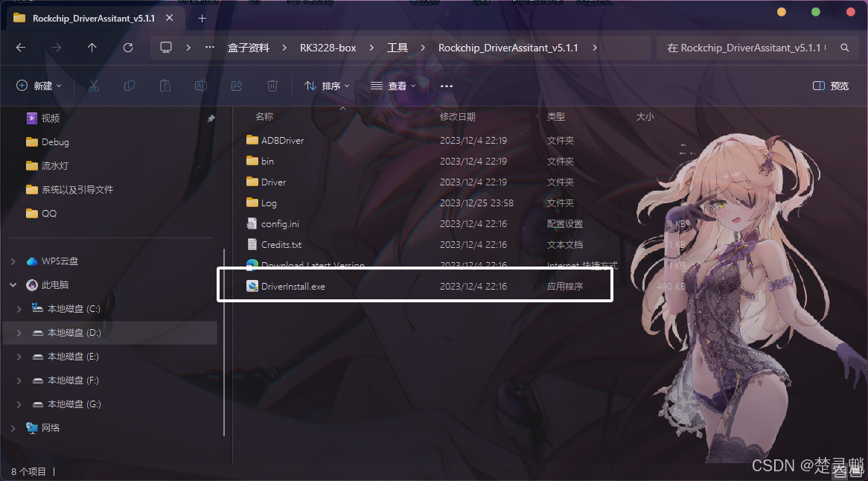Open the 流水灯 folder in sidebar
The width and height of the screenshot is (868, 481).
pyautogui.click(x=55, y=165)
